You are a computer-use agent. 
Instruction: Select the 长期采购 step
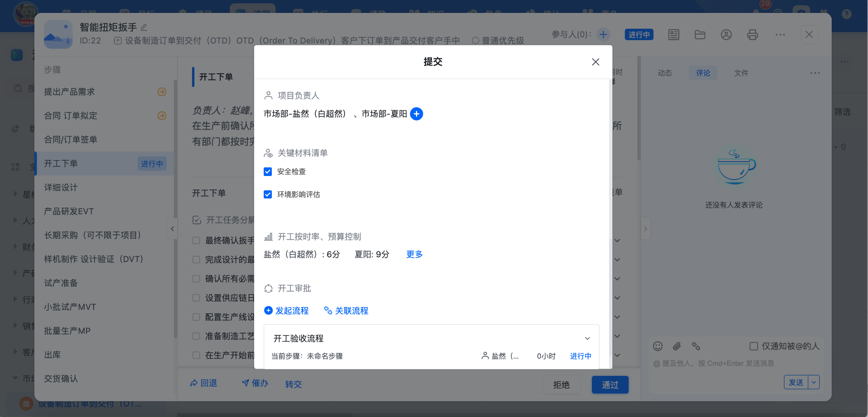point(104,235)
